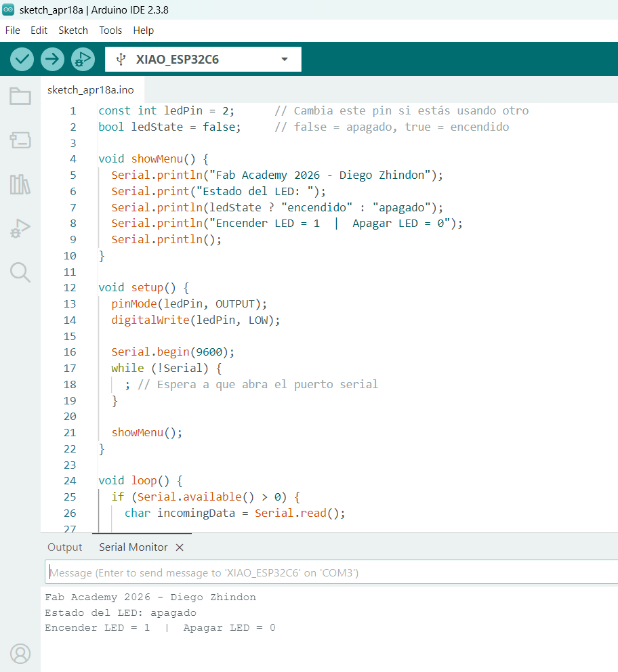Click the Verify sketch checkmark icon
The height and width of the screenshot is (672, 618).
pos(21,59)
